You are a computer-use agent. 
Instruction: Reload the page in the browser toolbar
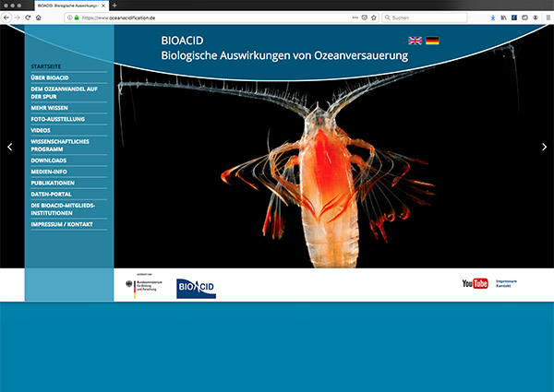tap(27, 18)
